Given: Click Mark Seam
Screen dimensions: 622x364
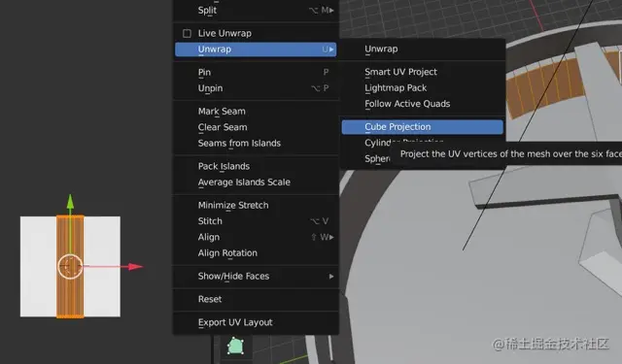Looking at the screenshot, I should click(256, 112).
